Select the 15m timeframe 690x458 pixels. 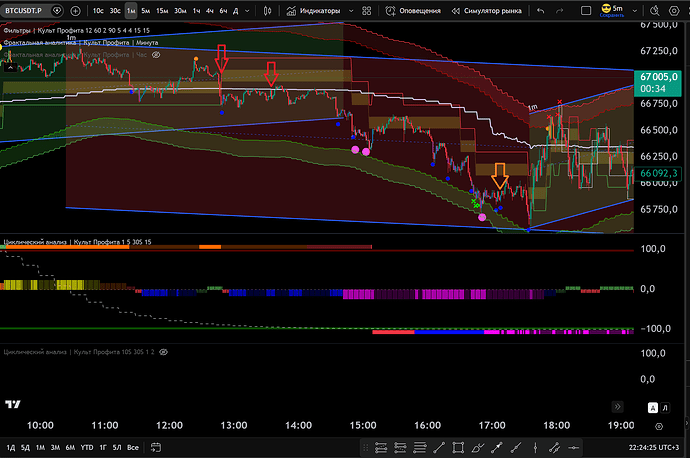tap(161, 11)
